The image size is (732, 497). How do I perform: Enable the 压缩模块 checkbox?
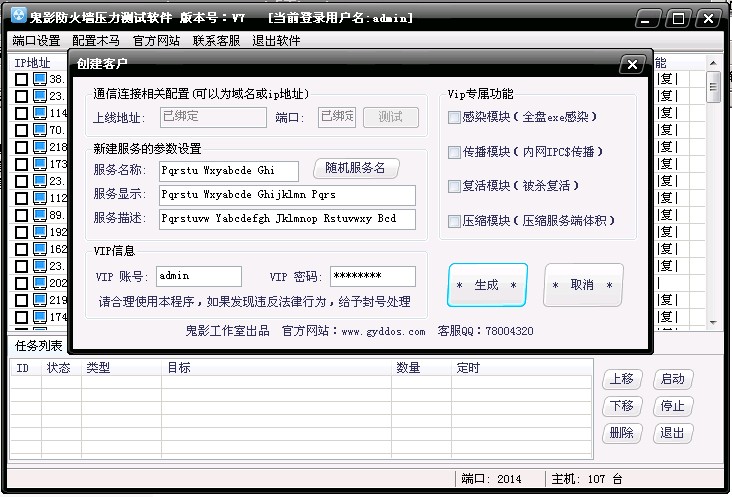[455, 221]
